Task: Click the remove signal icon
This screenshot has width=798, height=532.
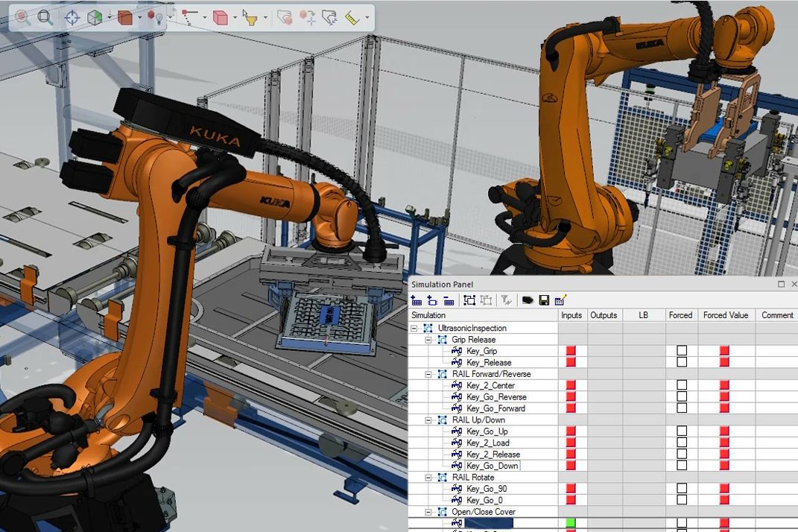Action: tap(449, 300)
